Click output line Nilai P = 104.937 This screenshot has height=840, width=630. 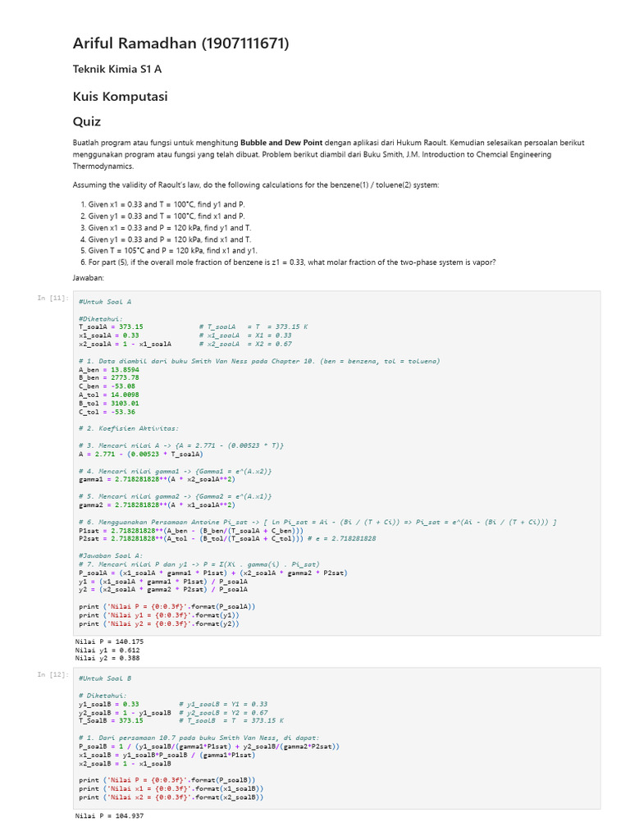point(109,816)
